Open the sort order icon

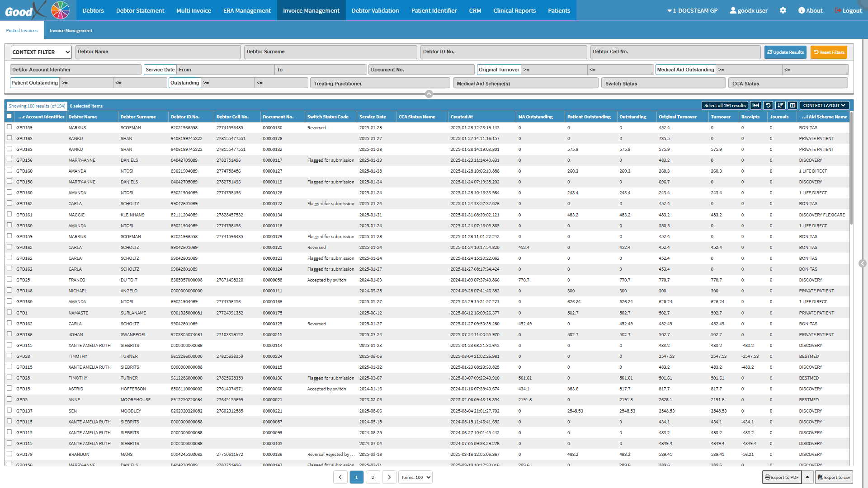[x=780, y=105]
